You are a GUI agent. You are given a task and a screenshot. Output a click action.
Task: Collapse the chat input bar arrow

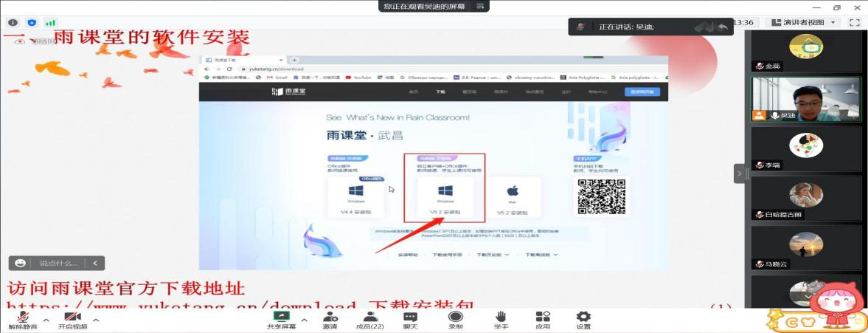tap(95, 263)
